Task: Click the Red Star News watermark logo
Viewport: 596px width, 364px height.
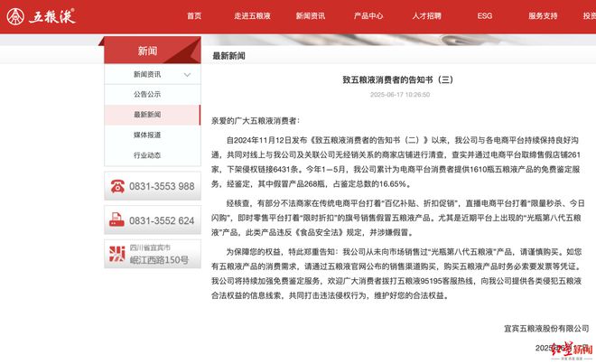Action: click(558, 348)
